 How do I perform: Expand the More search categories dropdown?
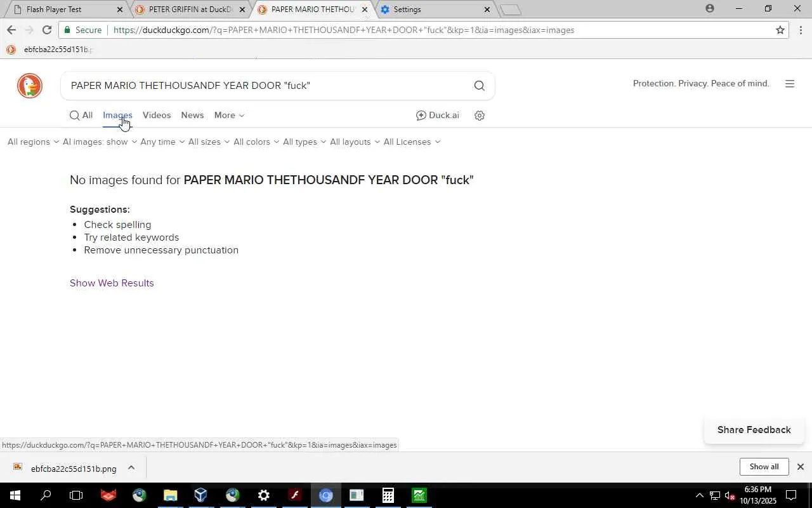(x=229, y=116)
